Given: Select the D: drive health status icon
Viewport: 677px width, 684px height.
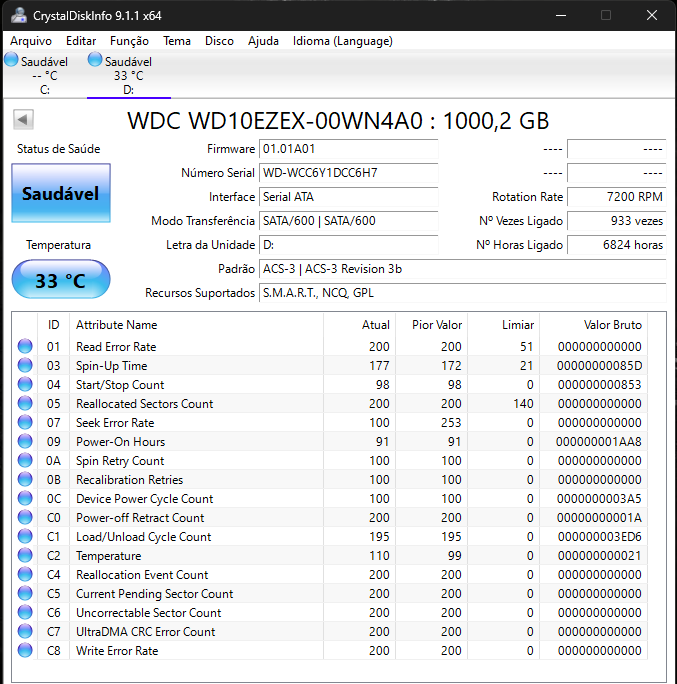Looking at the screenshot, I should [95, 59].
